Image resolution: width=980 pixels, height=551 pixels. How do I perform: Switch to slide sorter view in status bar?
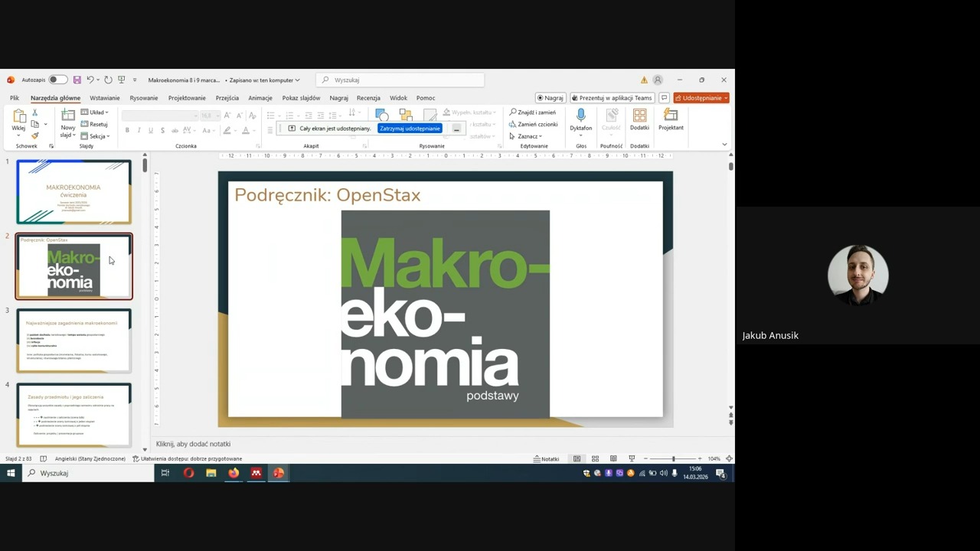click(x=595, y=458)
